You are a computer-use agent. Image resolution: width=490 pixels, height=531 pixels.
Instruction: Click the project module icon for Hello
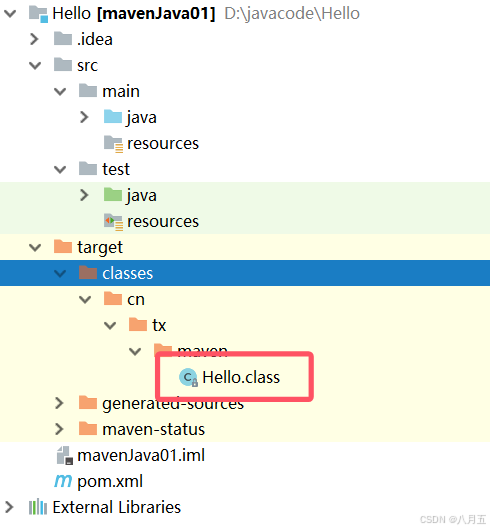pyautogui.click(x=38, y=14)
